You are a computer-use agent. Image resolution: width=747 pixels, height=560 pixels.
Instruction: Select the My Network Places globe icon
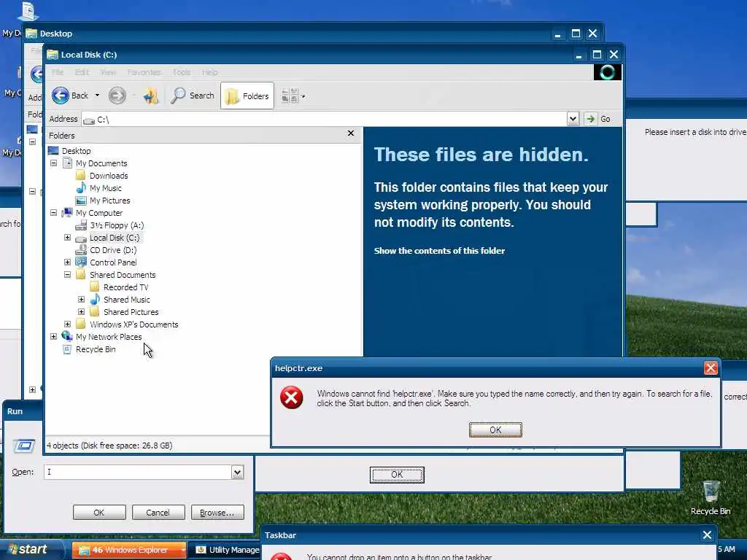(67, 336)
